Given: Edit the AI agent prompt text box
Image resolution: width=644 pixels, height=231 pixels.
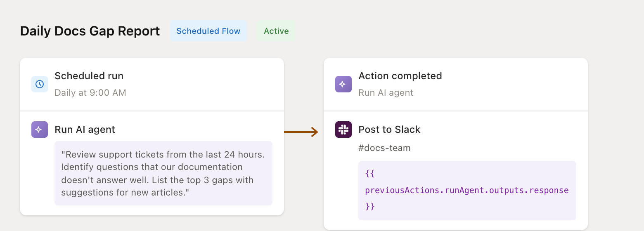Looking at the screenshot, I should pyautogui.click(x=163, y=173).
